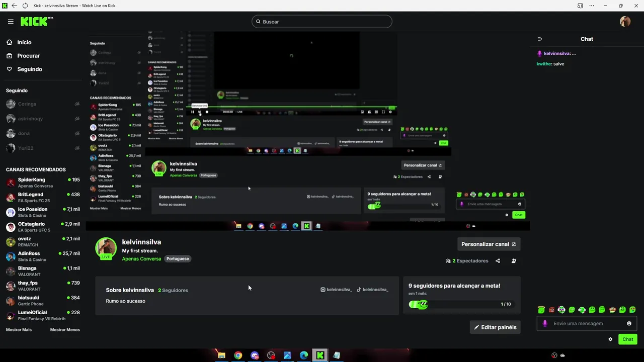Open followed channel astrinhoqy
Image resolution: width=644 pixels, height=362 pixels.
[x=43, y=119]
